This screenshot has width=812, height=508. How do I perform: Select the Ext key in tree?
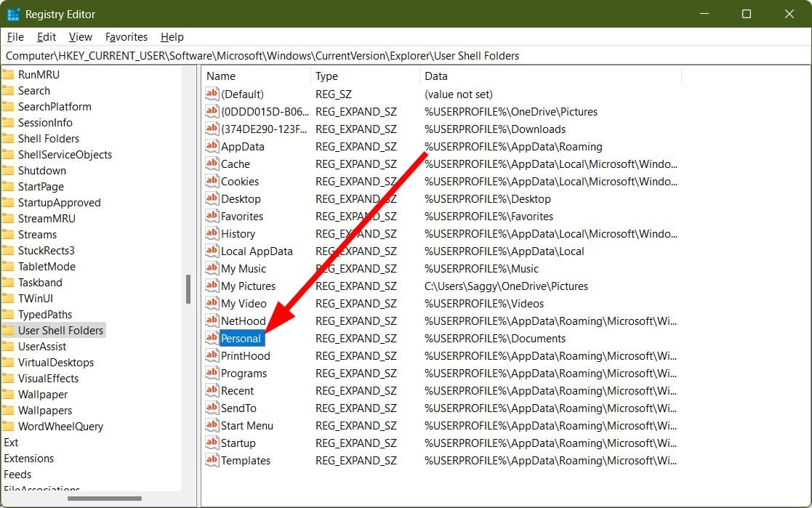click(x=11, y=443)
